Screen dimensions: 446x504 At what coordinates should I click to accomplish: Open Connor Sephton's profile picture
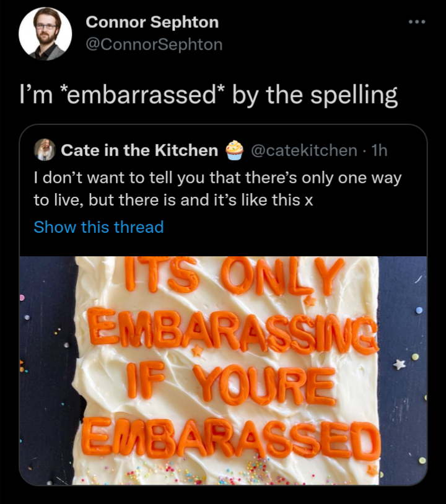[45, 33]
